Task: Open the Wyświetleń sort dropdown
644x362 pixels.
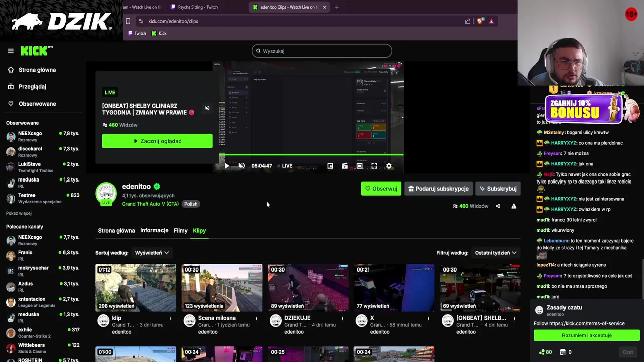Action: pos(152,253)
